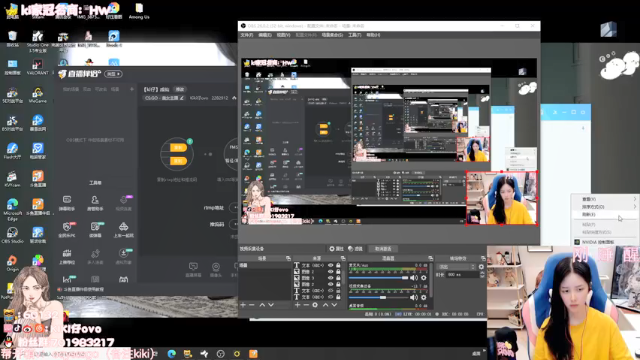Toggle visibility eye of bottommost 文本 source
The width and height of the screenshot is (640, 360).
click(x=331, y=297)
